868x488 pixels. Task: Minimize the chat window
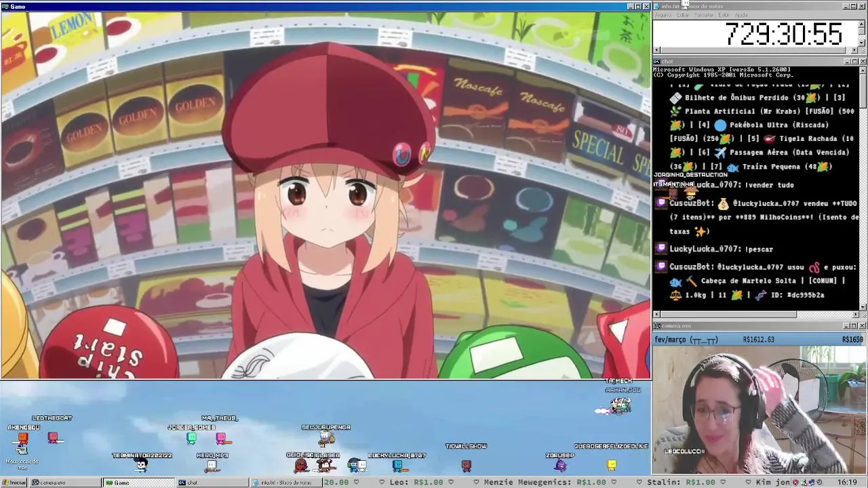[x=847, y=62]
